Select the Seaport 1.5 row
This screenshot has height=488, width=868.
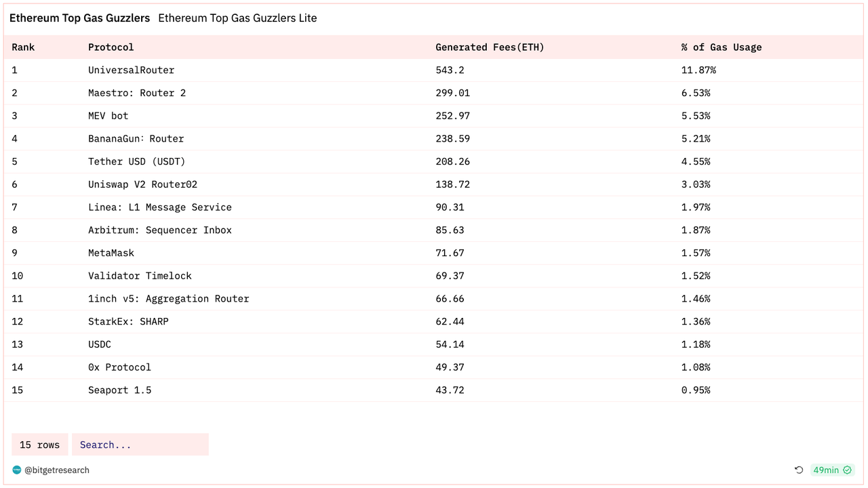434,390
